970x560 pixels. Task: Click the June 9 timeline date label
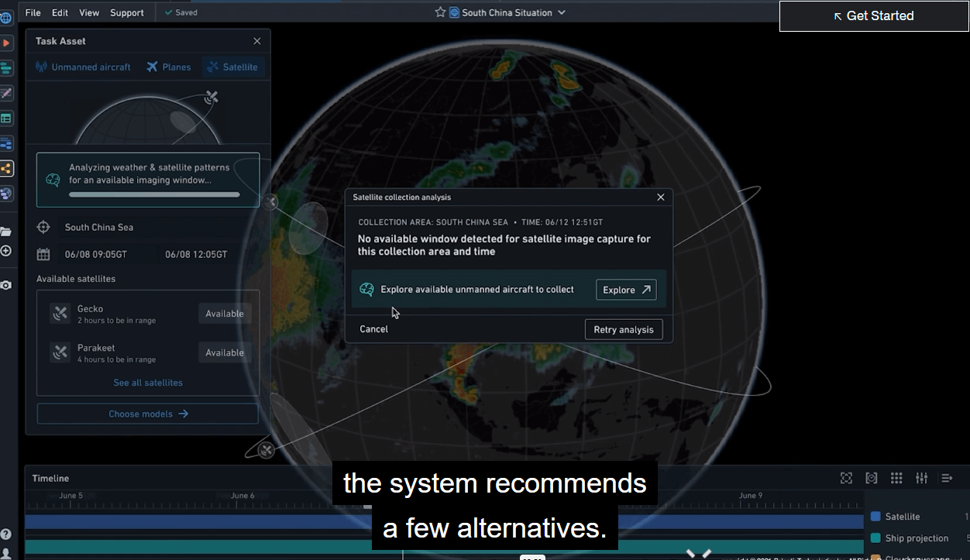click(x=751, y=496)
